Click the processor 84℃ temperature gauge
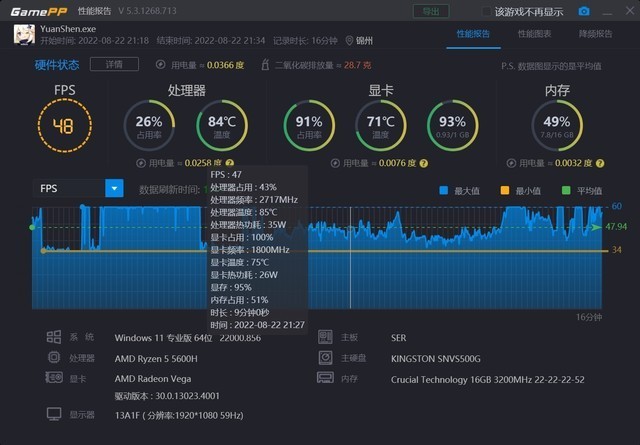640x445 pixels. (222, 126)
